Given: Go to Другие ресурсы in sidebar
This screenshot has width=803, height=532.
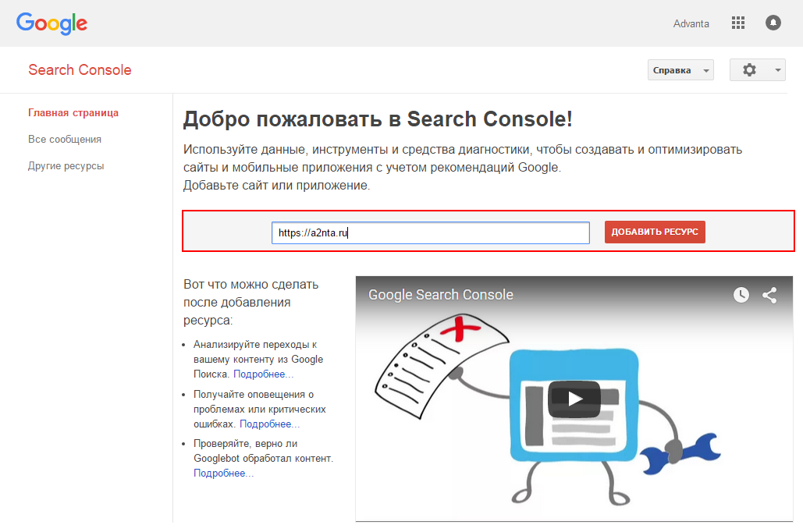Looking at the screenshot, I should point(66,166).
